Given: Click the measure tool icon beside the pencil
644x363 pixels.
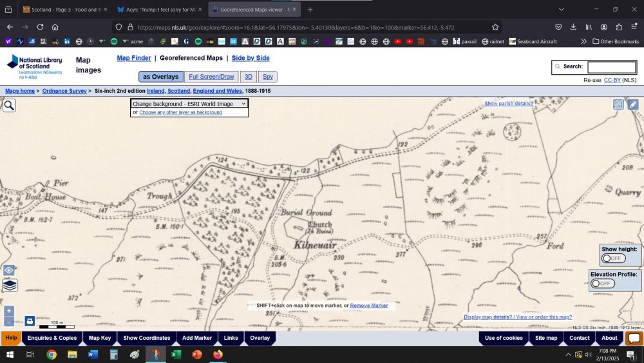Looking at the screenshot, I should pyautogui.click(x=618, y=104).
